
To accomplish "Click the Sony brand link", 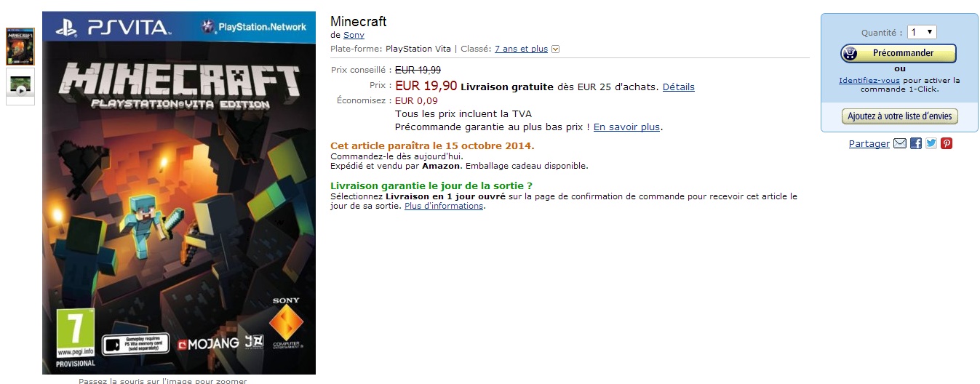I will [354, 35].
